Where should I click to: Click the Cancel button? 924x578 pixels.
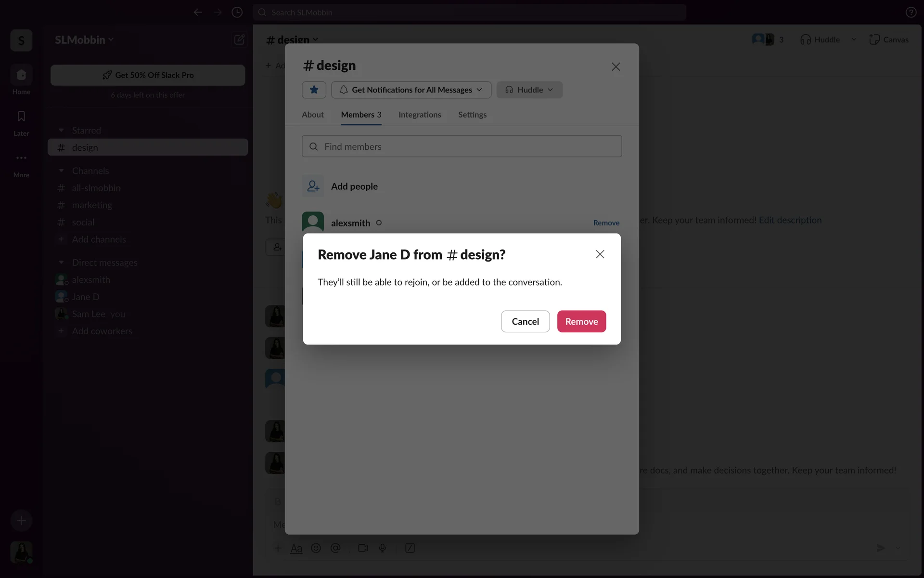coord(525,321)
